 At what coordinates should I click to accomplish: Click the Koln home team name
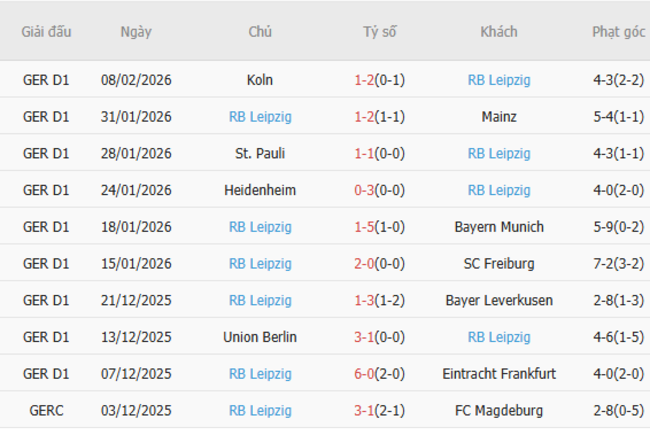click(259, 80)
